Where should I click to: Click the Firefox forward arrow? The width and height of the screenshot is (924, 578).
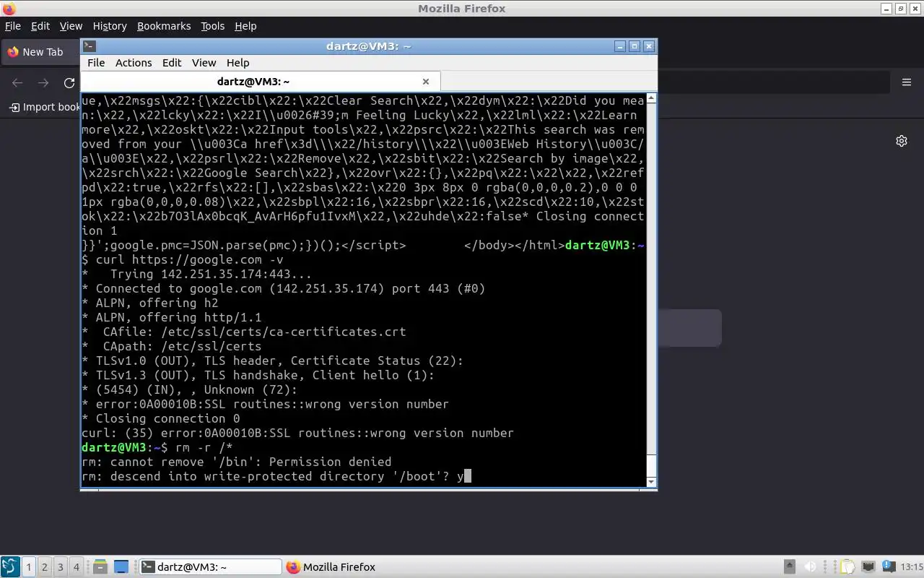coord(43,83)
